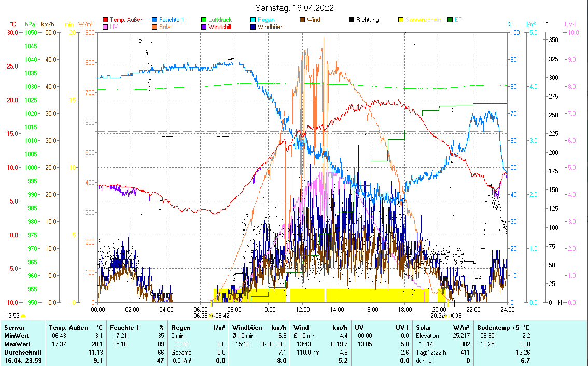Click the Temp. Außen table column header
The height and width of the screenshot is (366, 588).
68,328
